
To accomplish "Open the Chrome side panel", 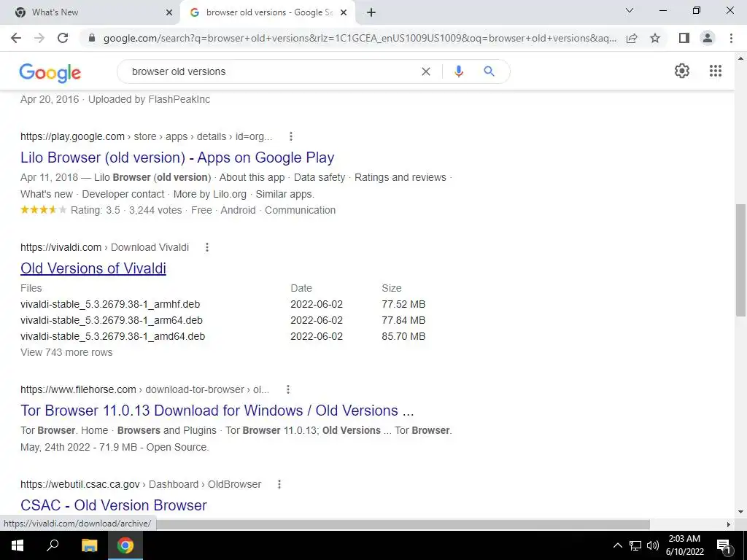I will (684, 38).
